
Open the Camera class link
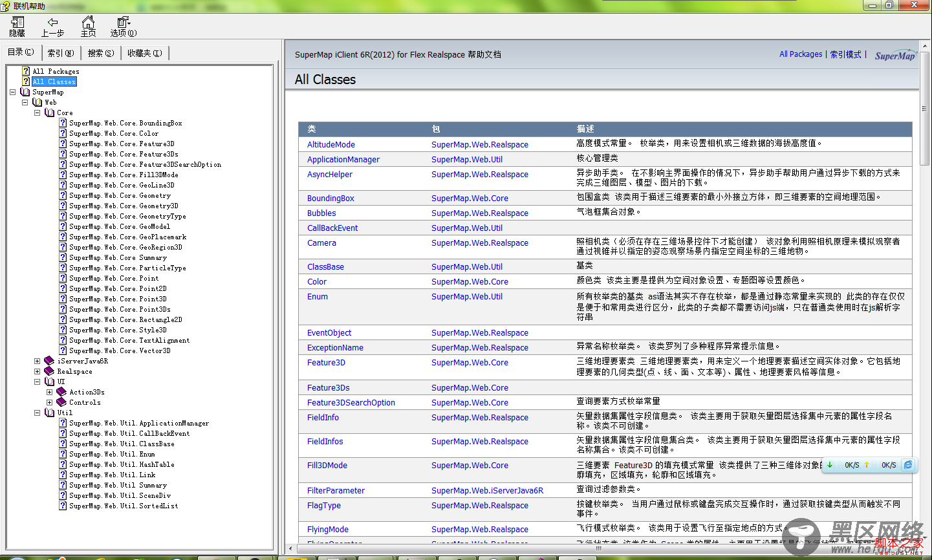[321, 242]
